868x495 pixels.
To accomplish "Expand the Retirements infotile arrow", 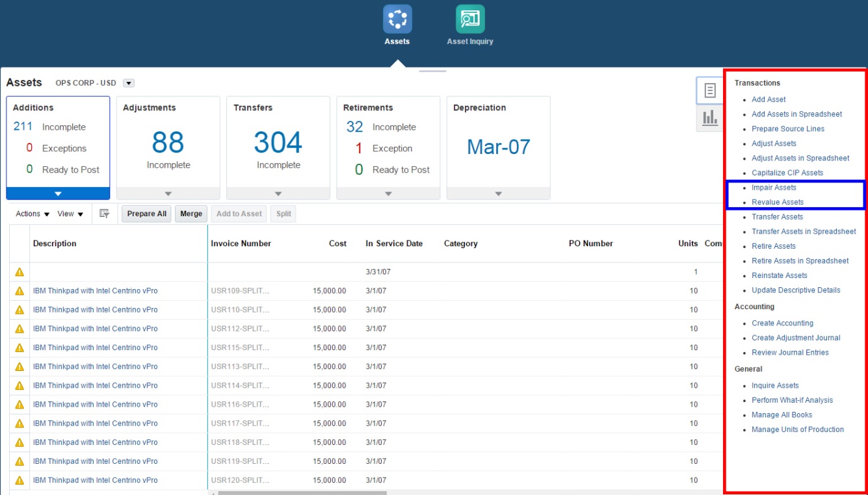I will [x=388, y=194].
